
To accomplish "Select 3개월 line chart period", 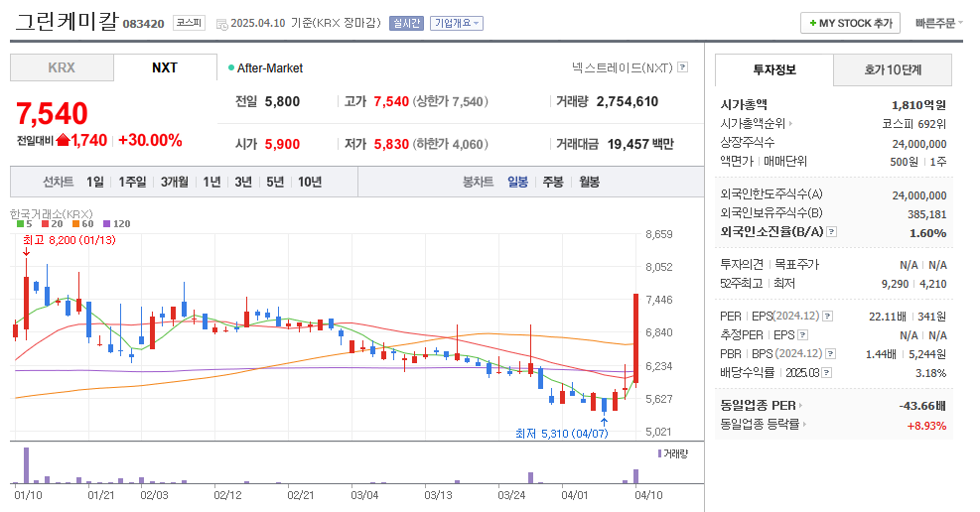I will pyautogui.click(x=175, y=182).
